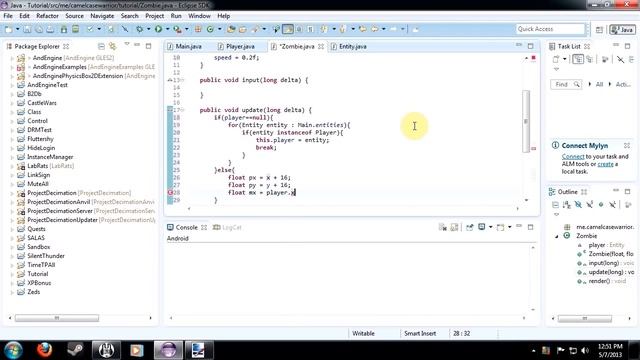Click the Debug gear icon in toolbar

click(x=140, y=29)
